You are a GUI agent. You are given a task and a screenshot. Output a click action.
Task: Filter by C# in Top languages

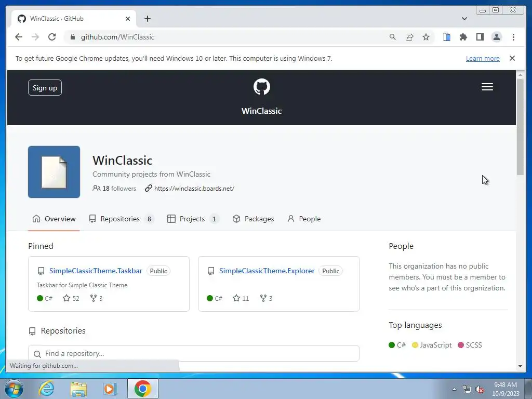[397, 345]
